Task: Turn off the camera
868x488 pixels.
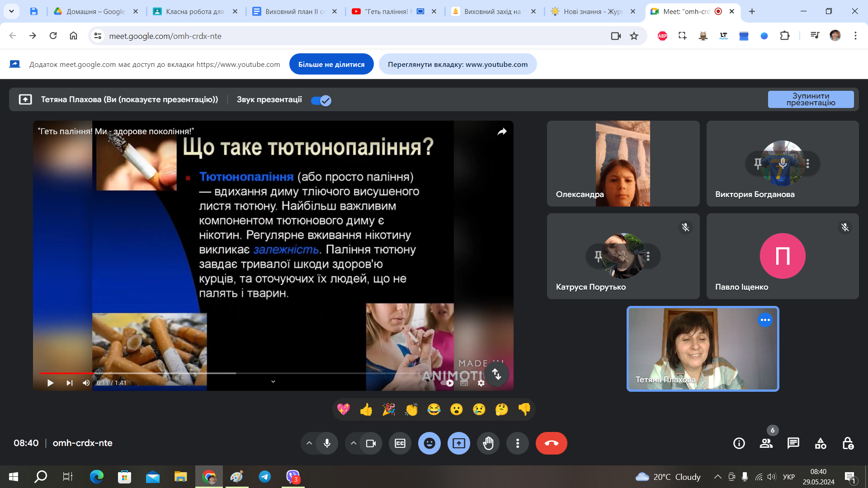Action: (371, 443)
